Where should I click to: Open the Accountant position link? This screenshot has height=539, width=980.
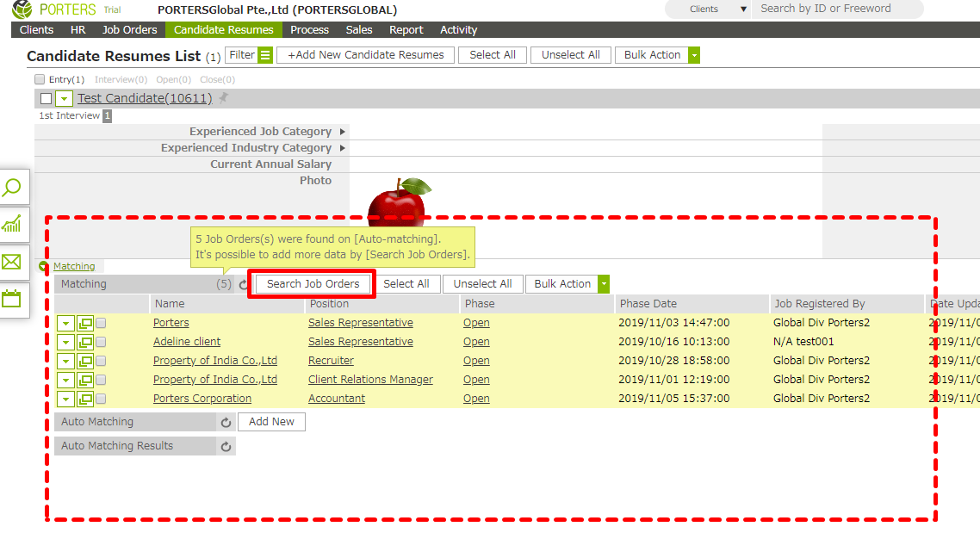click(336, 399)
